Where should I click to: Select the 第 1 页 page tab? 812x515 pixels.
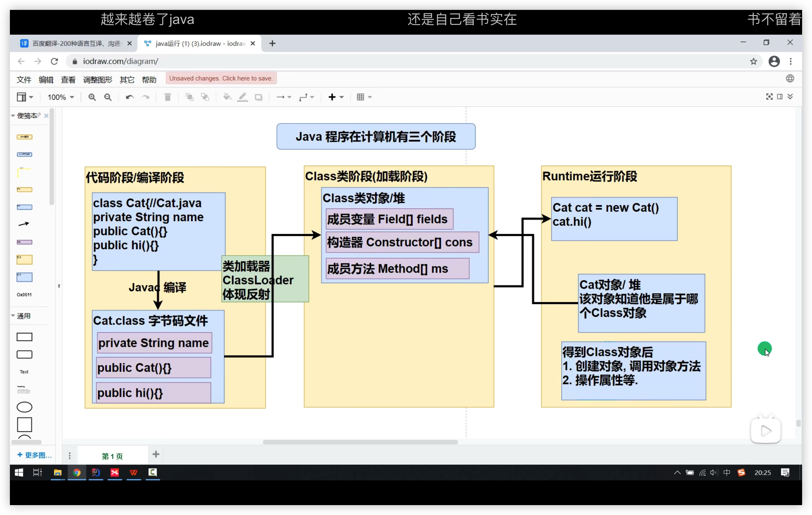click(x=112, y=456)
